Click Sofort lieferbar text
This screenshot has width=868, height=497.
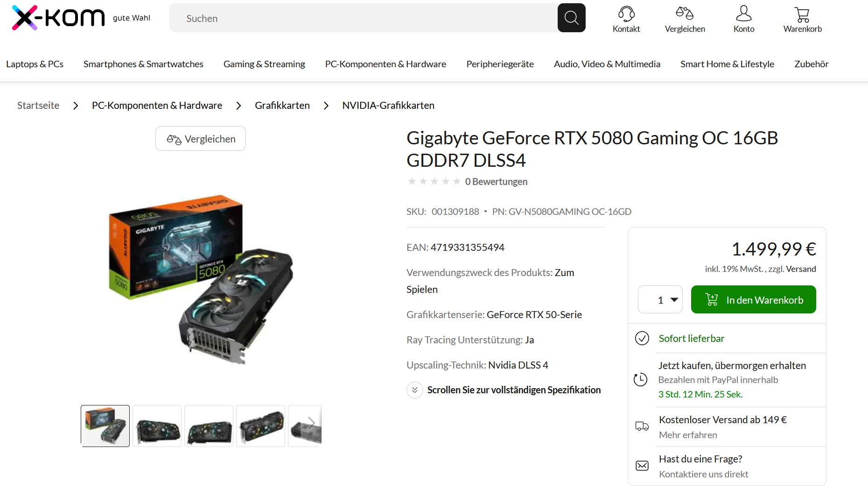(692, 338)
